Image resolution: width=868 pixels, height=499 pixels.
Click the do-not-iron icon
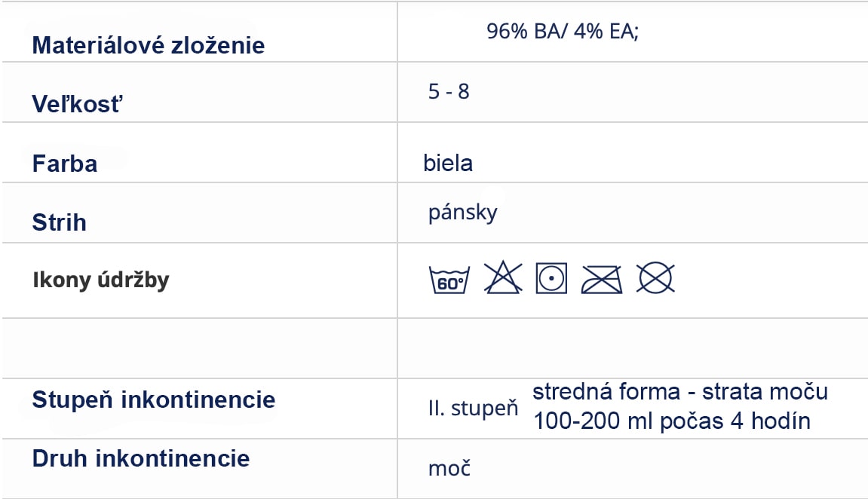pyautogui.click(x=601, y=280)
